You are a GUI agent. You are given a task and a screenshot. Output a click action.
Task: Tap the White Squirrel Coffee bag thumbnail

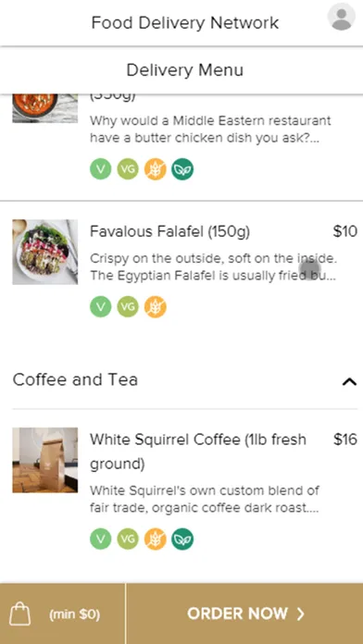pyautogui.click(x=45, y=460)
